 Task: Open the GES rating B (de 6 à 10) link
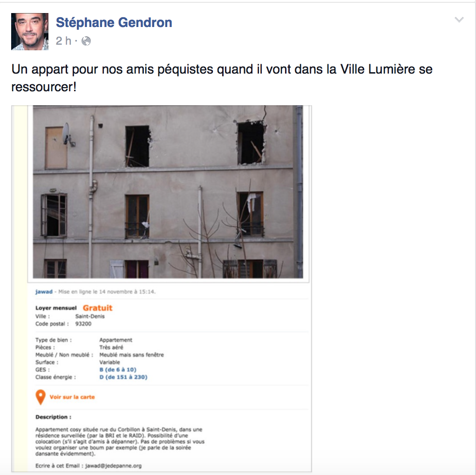[x=118, y=370]
